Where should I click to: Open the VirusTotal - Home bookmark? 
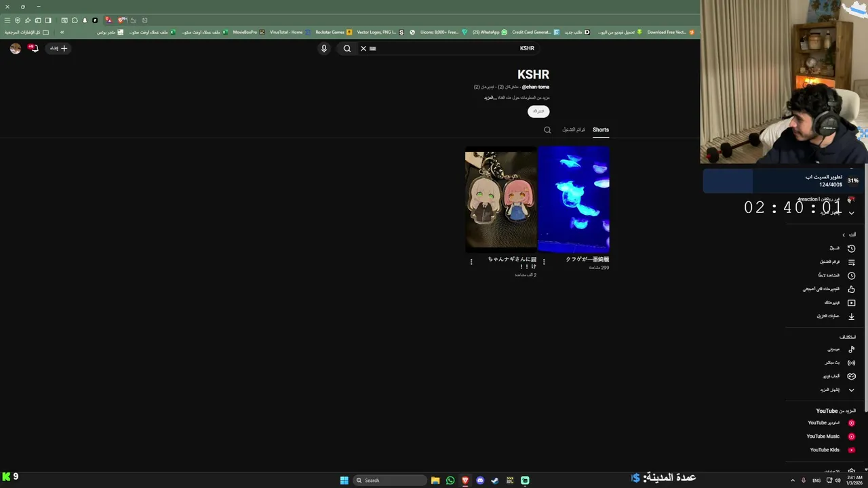pyautogui.click(x=290, y=32)
